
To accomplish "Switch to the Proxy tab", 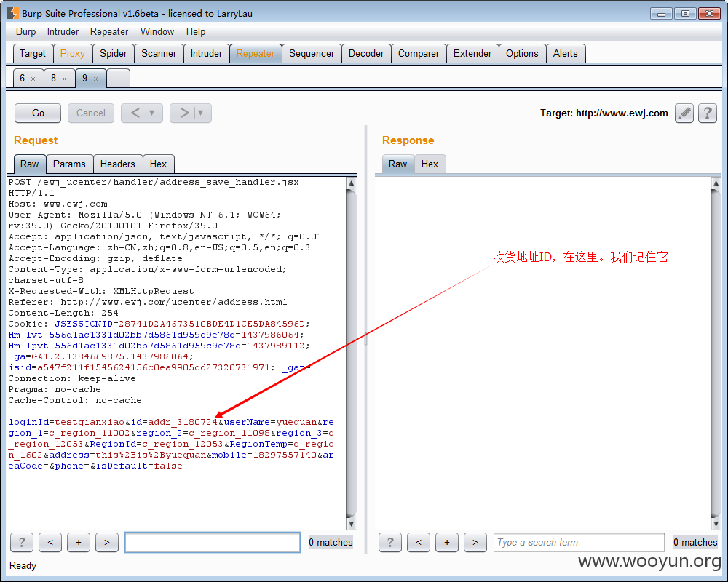I will pos(72,53).
